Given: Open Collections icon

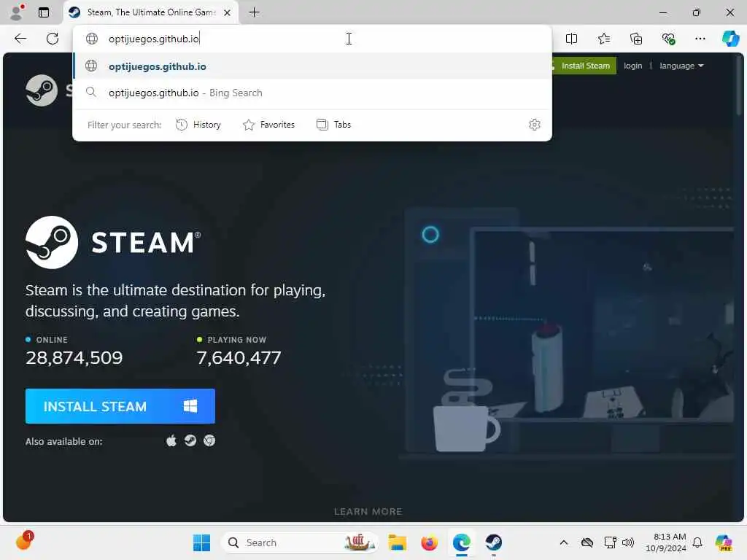Looking at the screenshot, I should [636, 39].
